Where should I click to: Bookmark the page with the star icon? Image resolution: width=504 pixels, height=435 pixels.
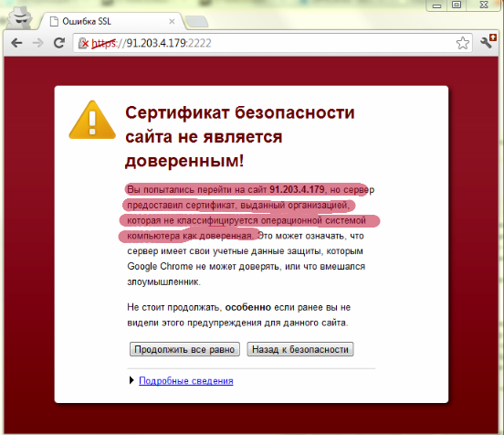pos(463,43)
